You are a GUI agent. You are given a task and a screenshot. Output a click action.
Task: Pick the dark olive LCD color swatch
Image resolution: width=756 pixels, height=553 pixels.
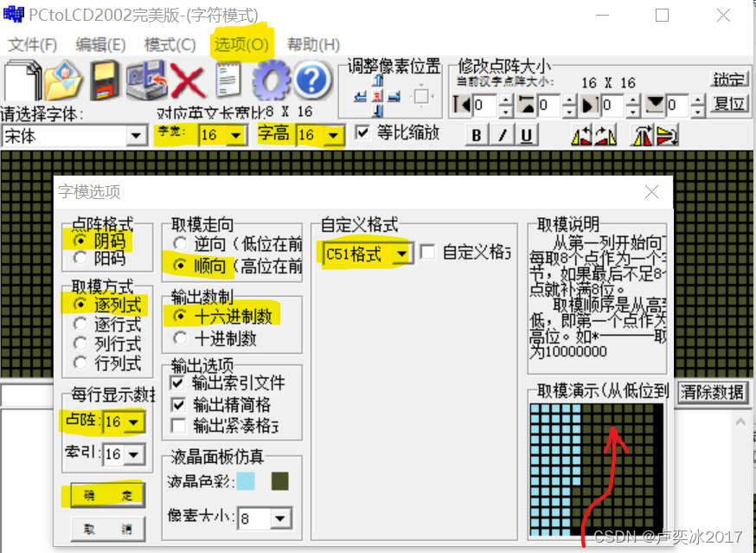coord(280,481)
